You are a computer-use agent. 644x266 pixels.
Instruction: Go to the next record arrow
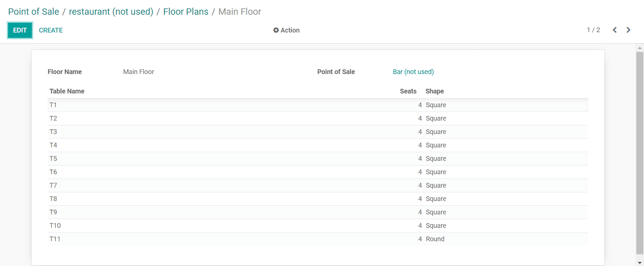point(628,30)
